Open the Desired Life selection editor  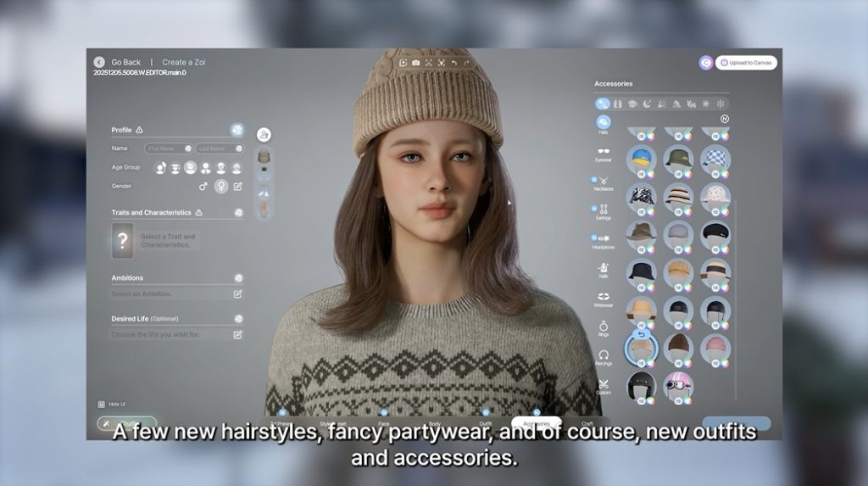point(238,334)
